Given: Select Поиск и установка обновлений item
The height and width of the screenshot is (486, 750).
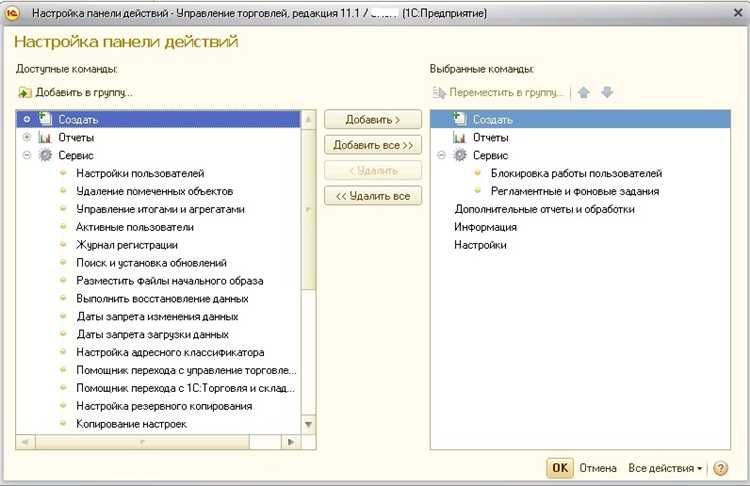Looking at the screenshot, I should [151, 263].
